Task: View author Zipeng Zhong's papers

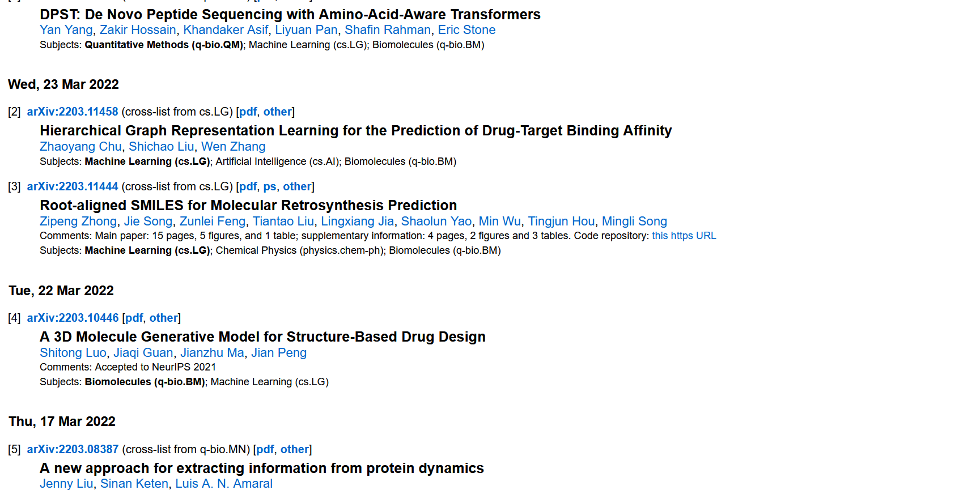Action: [78, 221]
